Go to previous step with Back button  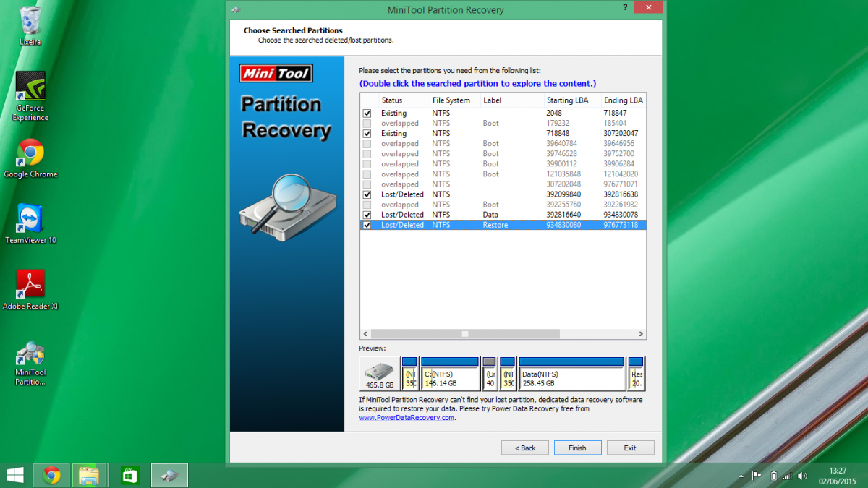point(525,448)
